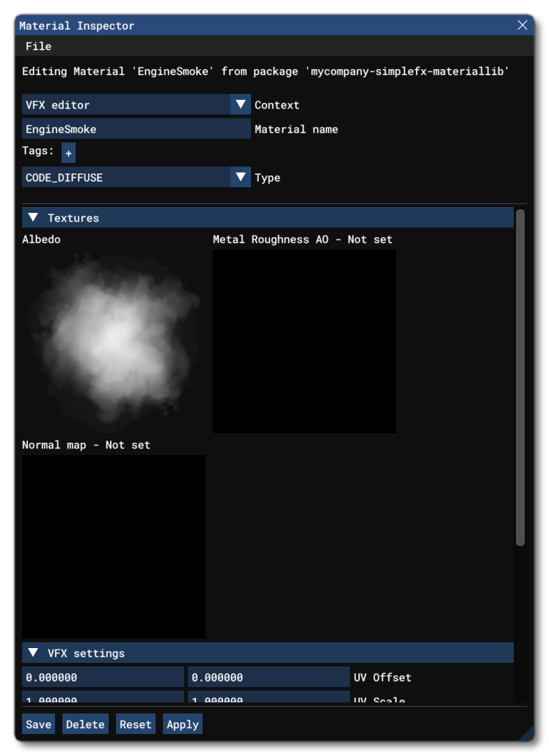Image resolution: width=549 pixels, height=756 pixels.
Task: Click the first UV Offset value field
Action: [103, 677]
